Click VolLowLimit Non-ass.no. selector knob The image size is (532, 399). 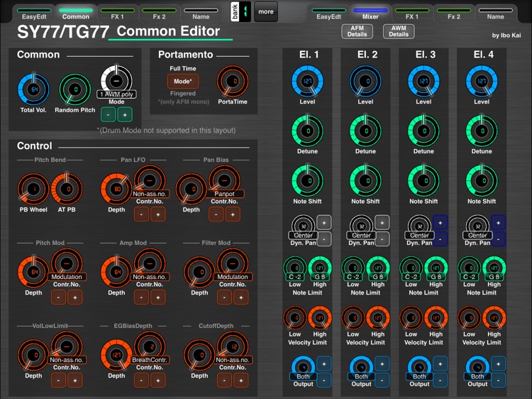67,347
